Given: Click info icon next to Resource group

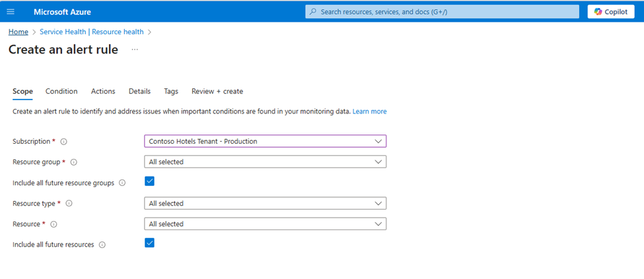Looking at the screenshot, I should tap(74, 162).
